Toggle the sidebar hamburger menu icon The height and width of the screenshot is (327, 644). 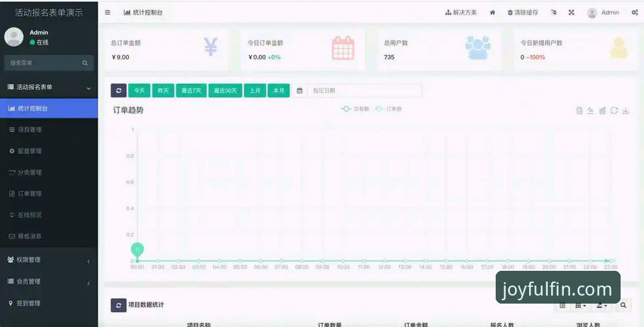108,12
